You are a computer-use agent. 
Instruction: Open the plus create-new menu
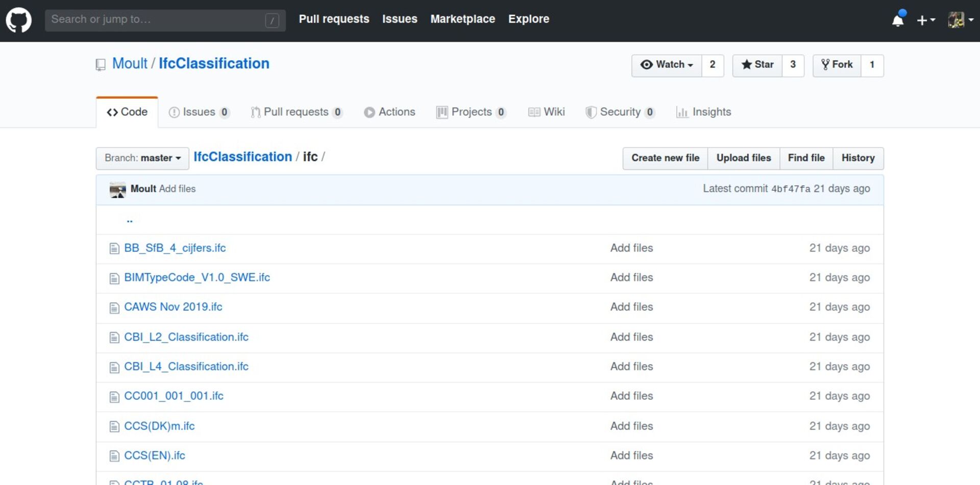pos(926,20)
